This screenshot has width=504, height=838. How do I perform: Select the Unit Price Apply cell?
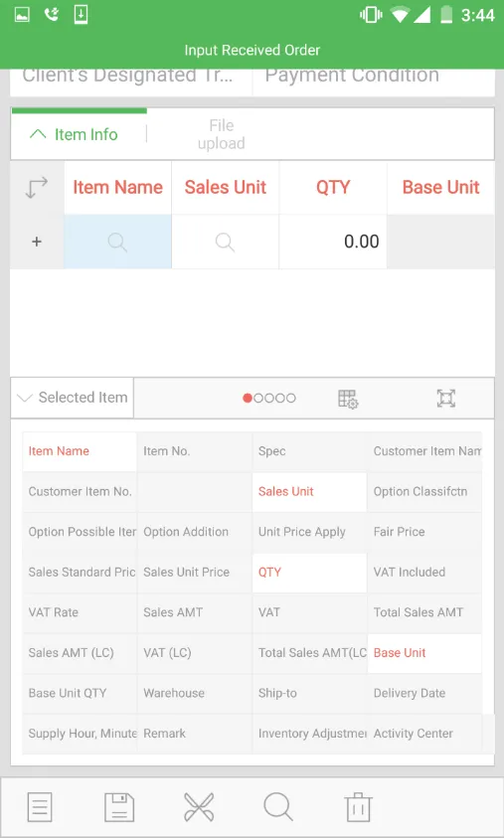[x=309, y=532]
